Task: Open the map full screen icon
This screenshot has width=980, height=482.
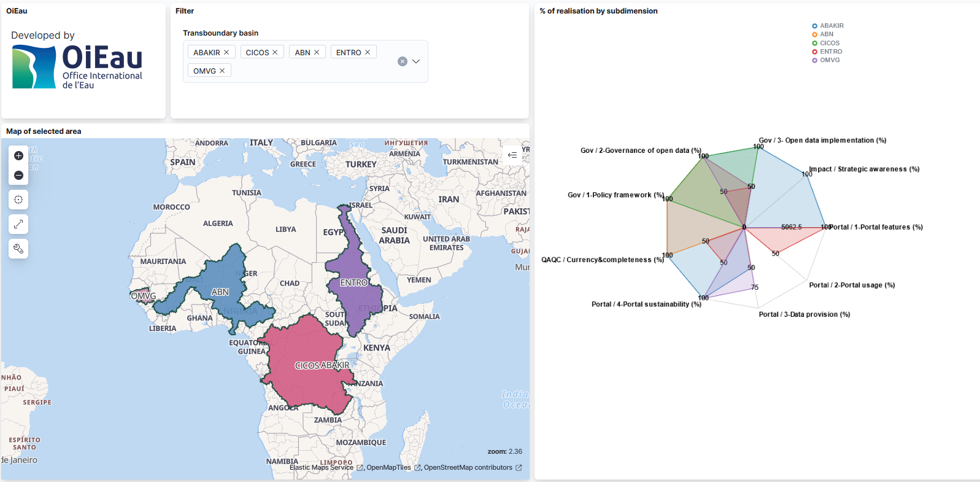Action: [x=18, y=224]
